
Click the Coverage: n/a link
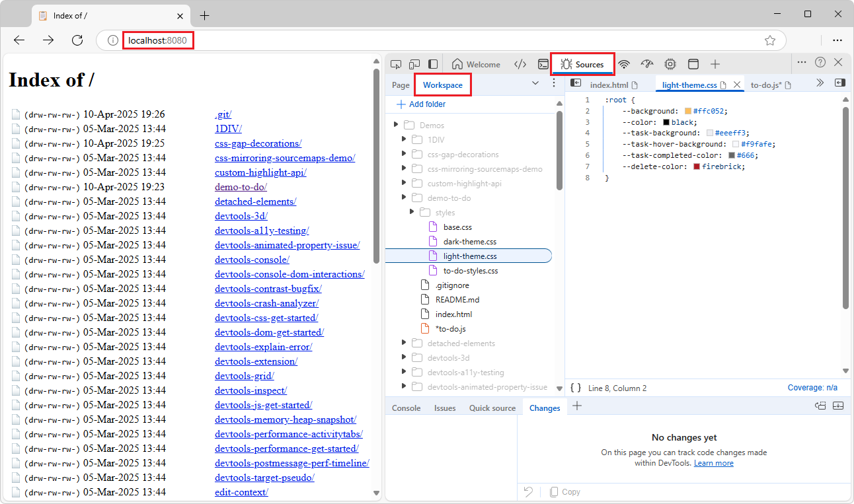tap(812, 388)
